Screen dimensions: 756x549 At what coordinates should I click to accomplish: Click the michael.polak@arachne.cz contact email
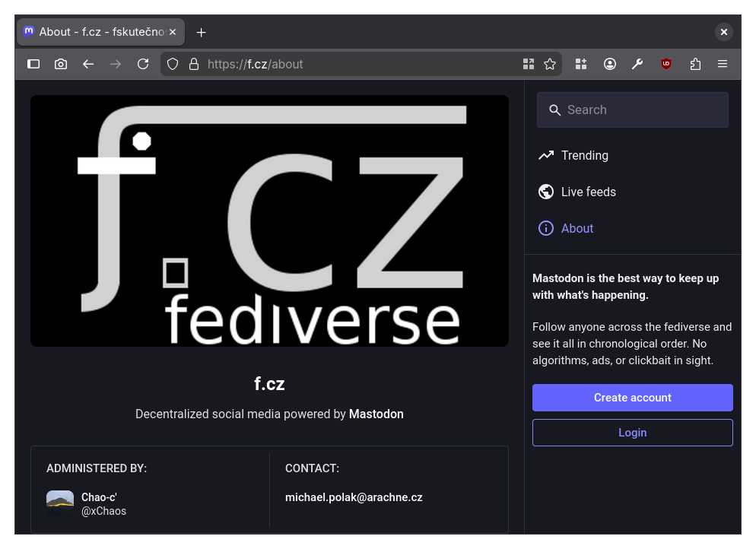click(x=354, y=497)
